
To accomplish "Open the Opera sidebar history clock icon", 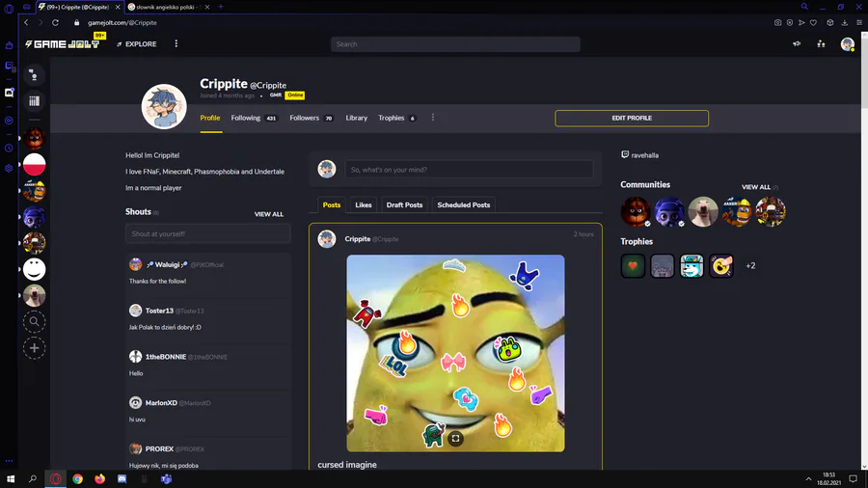I will [9, 149].
